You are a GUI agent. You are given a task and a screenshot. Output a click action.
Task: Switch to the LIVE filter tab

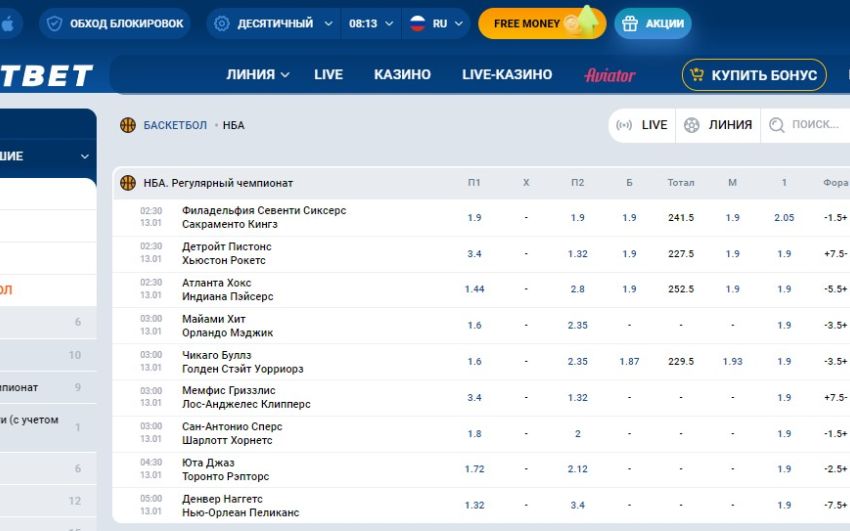(x=642, y=125)
